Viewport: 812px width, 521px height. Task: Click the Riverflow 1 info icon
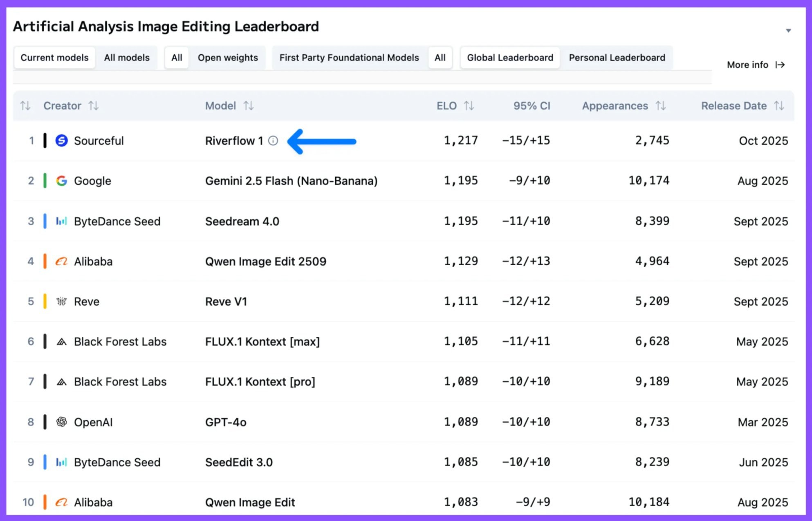click(273, 141)
